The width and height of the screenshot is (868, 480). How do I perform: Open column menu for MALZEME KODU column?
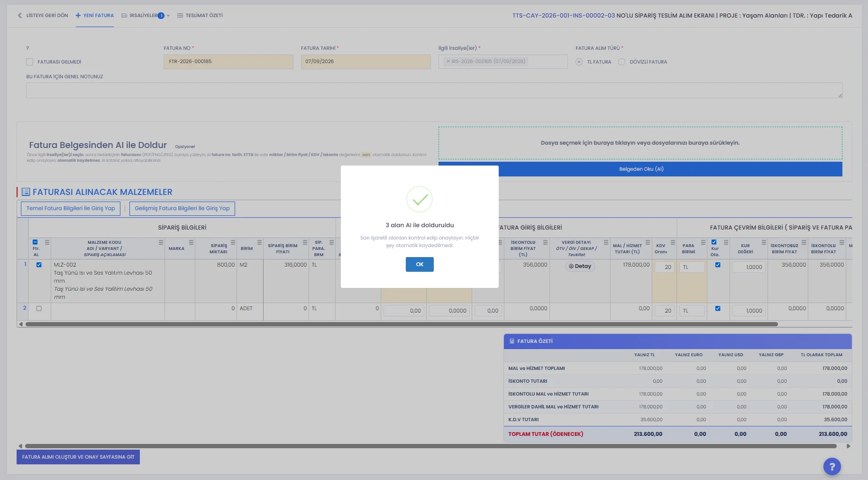(161, 242)
